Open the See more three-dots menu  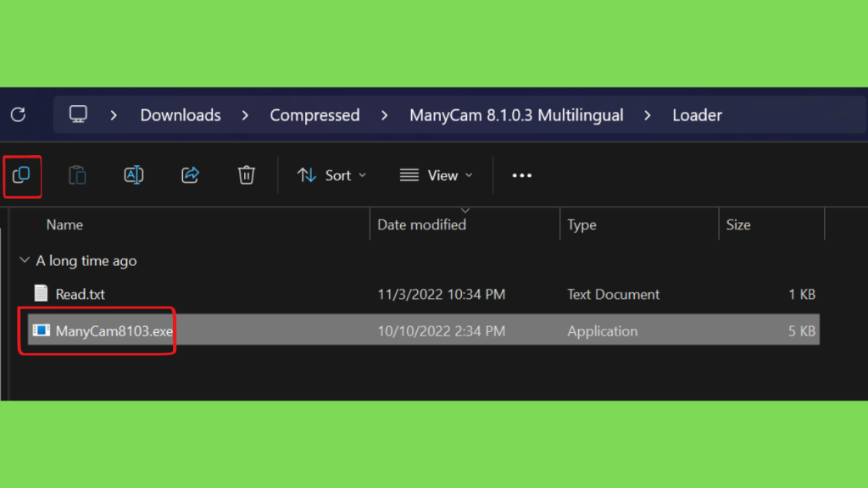pyautogui.click(x=522, y=175)
